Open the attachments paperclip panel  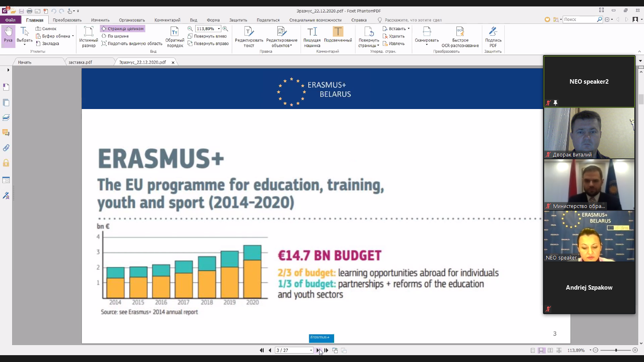(x=6, y=148)
